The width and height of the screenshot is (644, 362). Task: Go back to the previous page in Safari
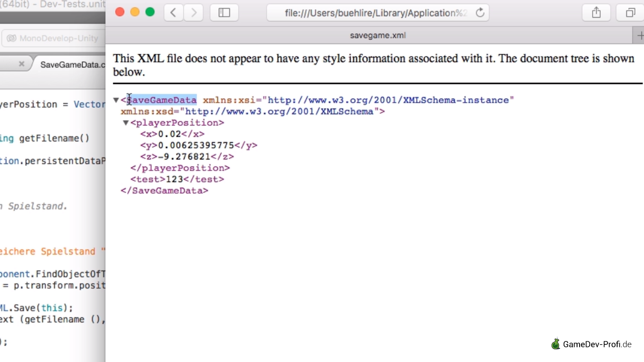pyautogui.click(x=173, y=13)
